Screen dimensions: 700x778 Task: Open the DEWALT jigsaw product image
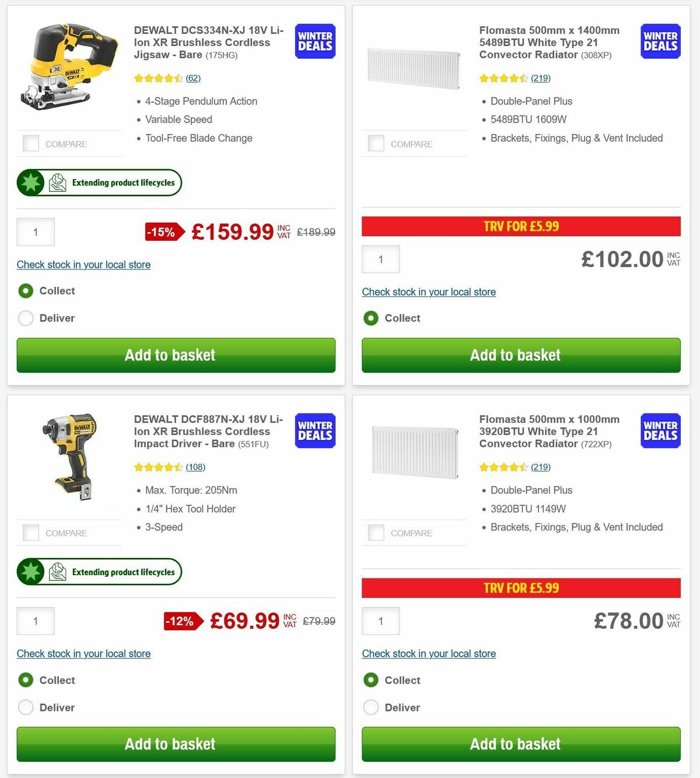pos(68,70)
